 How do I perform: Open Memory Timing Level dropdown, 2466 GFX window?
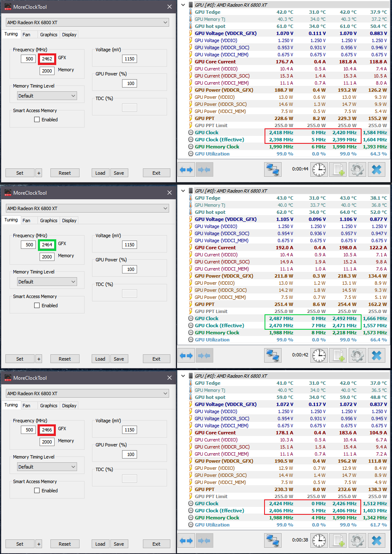coord(47,467)
